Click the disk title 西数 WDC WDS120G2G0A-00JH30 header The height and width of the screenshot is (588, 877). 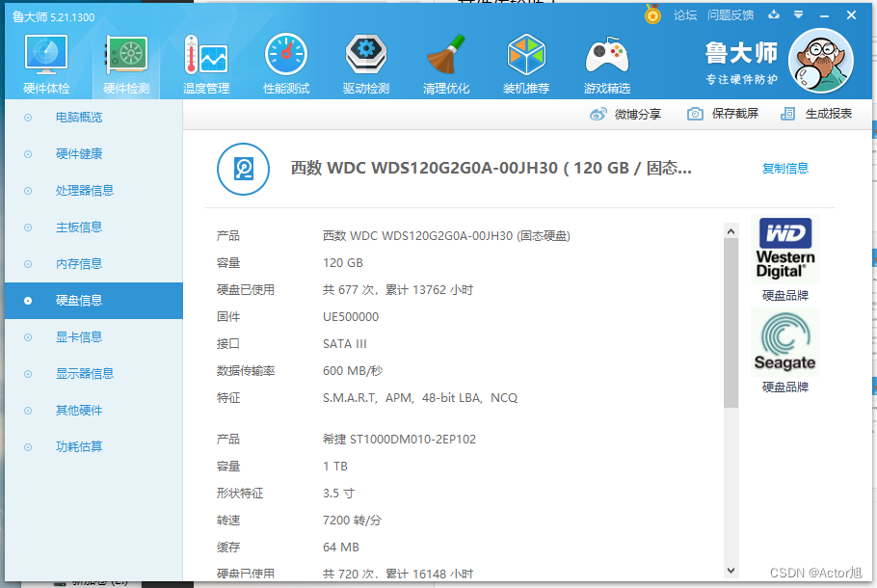click(x=491, y=168)
